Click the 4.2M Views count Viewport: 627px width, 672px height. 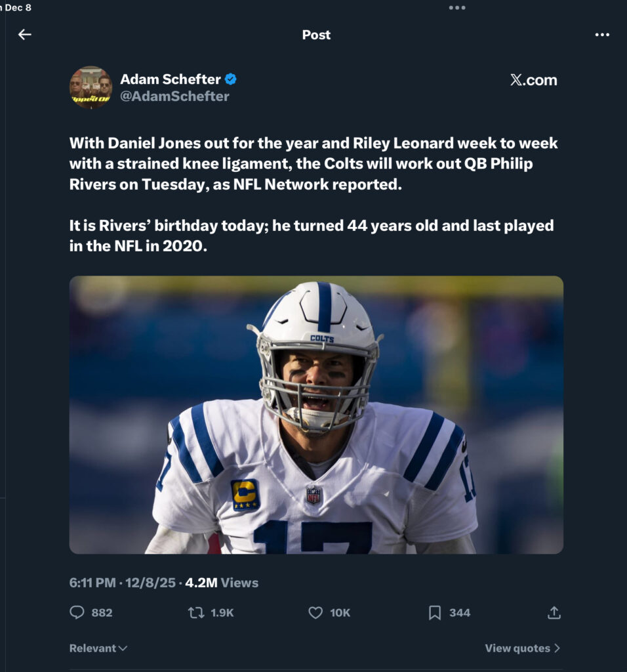tap(222, 583)
